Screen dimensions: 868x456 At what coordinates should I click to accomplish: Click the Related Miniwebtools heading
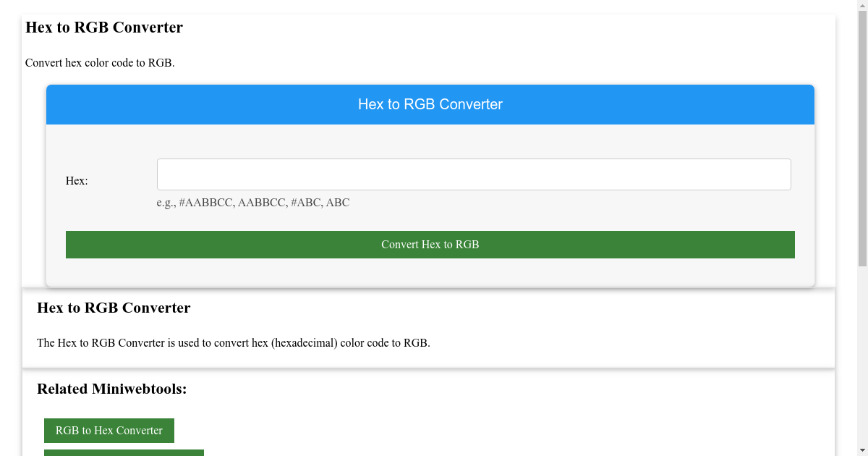tap(111, 389)
